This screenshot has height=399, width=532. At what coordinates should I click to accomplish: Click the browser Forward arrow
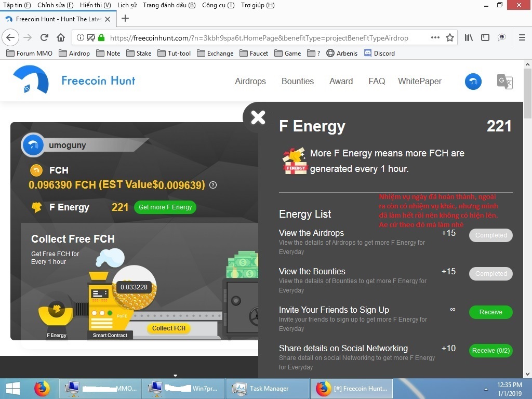pyautogui.click(x=28, y=37)
